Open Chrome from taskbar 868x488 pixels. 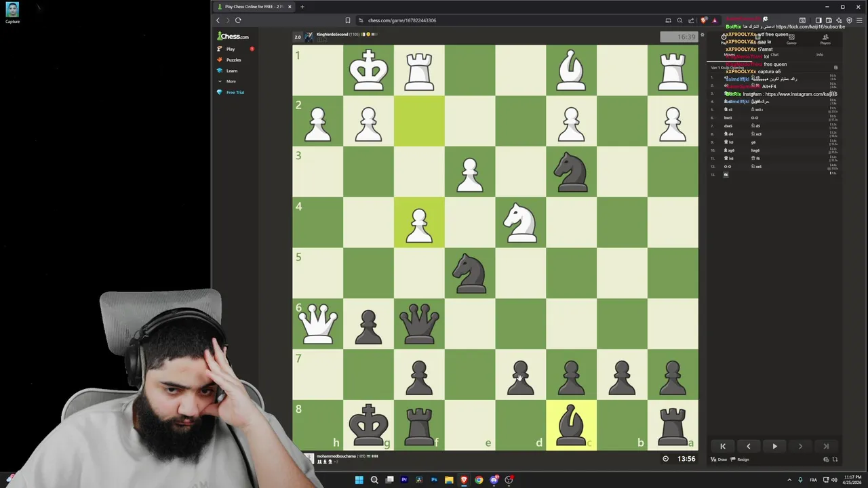point(479,480)
